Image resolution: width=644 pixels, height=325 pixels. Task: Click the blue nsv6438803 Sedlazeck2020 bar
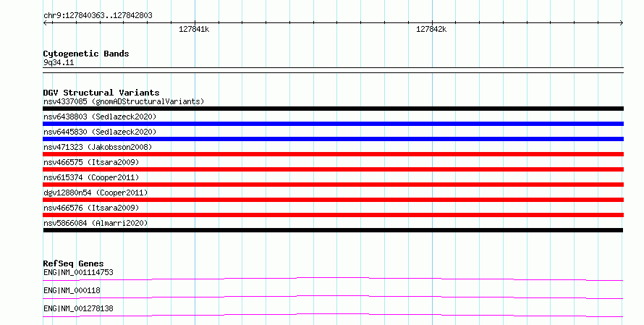point(333,124)
